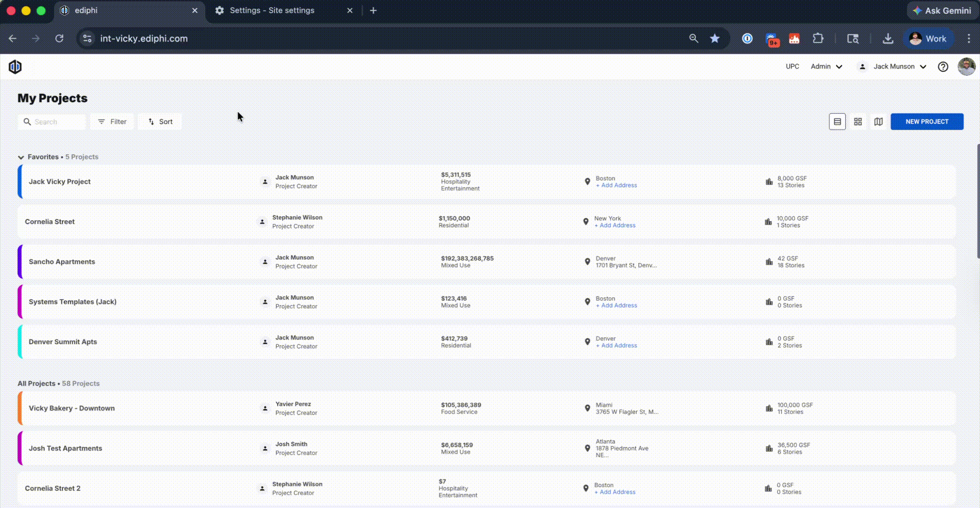Click Add Address for Cornelia Street

pyautogui.click(x=617, y=226)
